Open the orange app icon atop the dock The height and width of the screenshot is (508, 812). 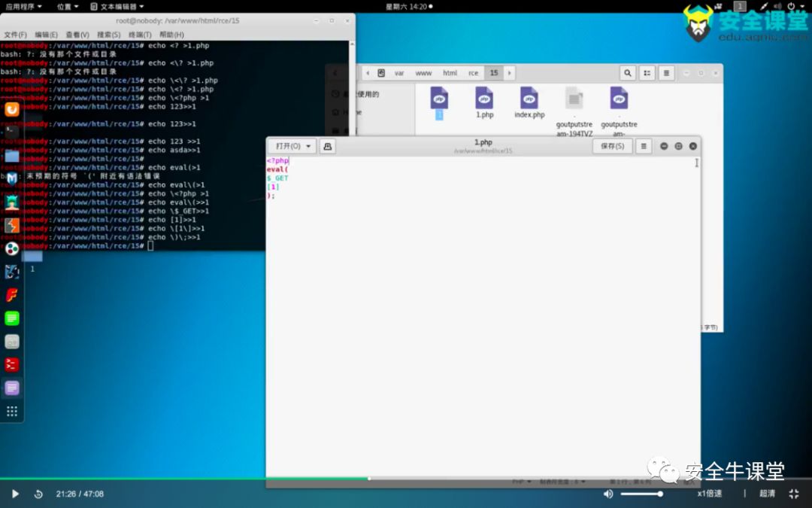[x=11, y=109]
